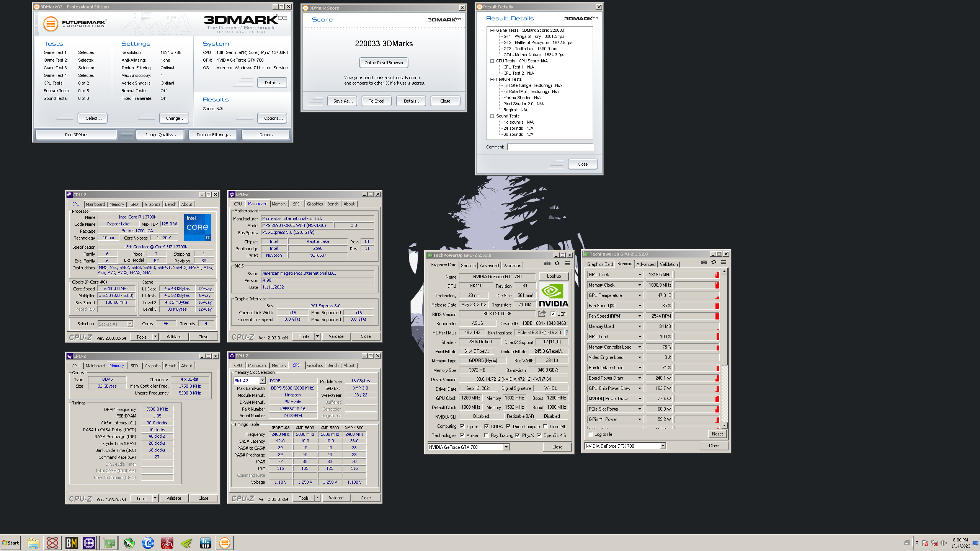Select the GPU-Z graphics card taskbar icon
The height and width of the screenshot is (551, 980).
[109, 543]
